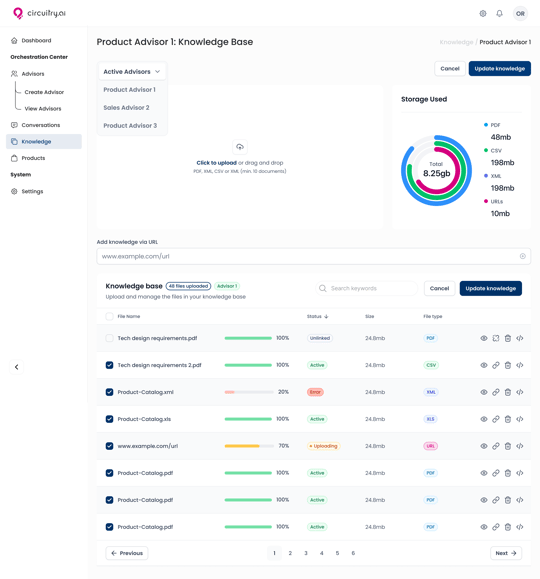540x579 pixels.
Task: Open code icon for www.example.com/url row
Action: click(520, 446)
